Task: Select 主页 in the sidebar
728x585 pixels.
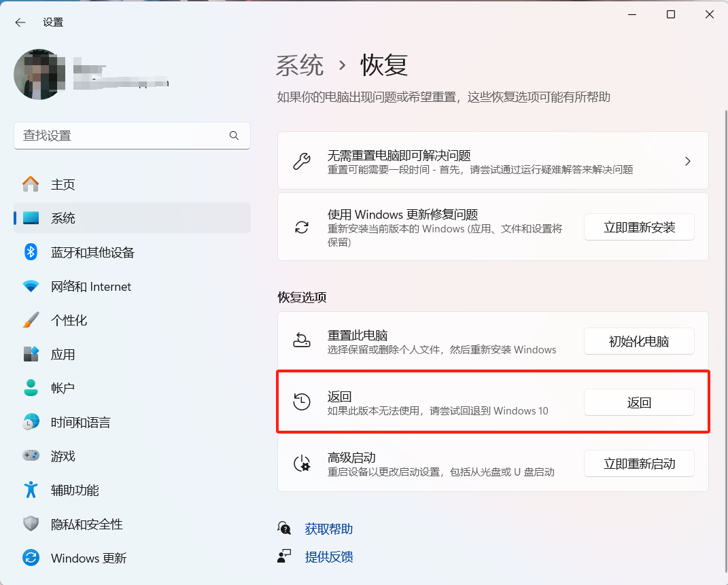Action: 132,184
